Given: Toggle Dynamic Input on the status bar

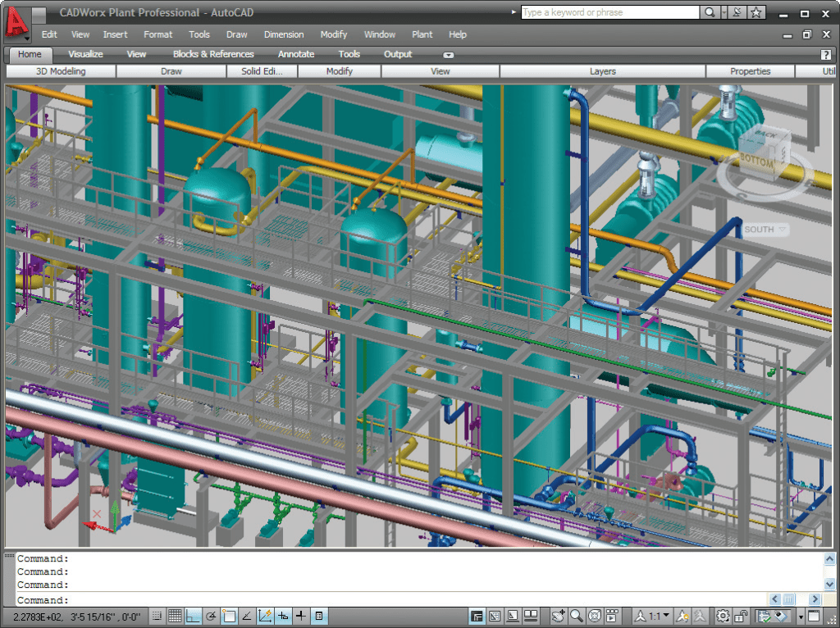Looking at the screenshot, I should 284,615.
